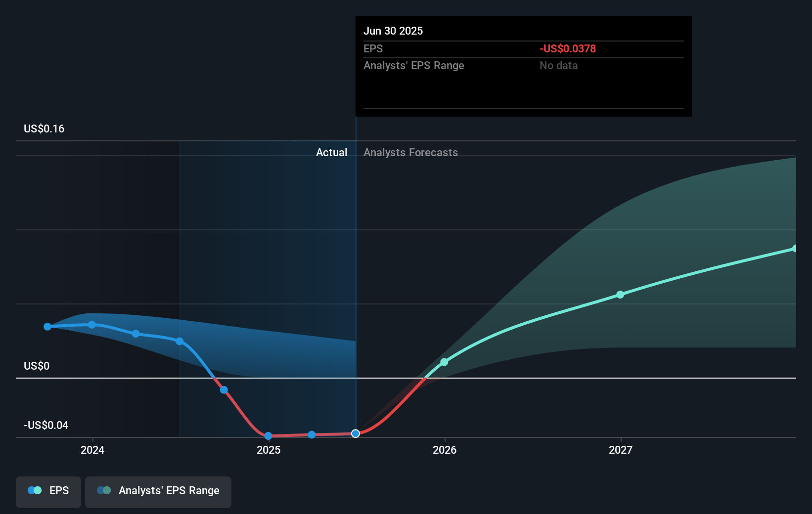The width and height of the screenshot is (812, 514).
Task: Click the No data text in tooltip
Action: click(559, 66)
